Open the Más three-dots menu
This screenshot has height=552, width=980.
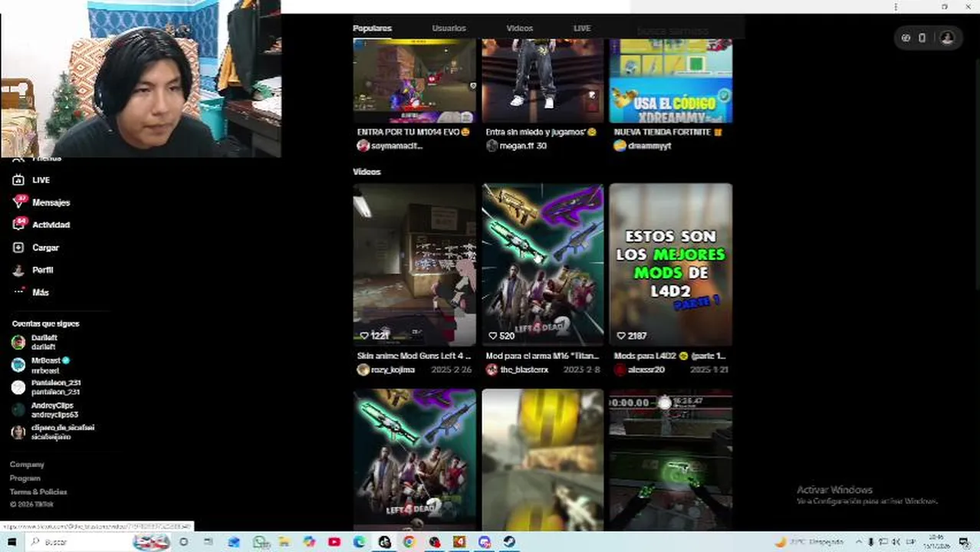tap(18, 292)
